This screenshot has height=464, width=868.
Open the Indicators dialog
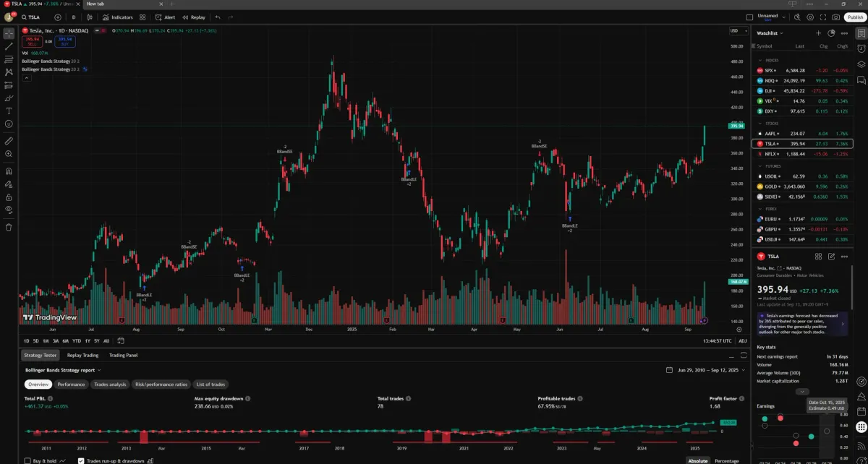(117, 17)
